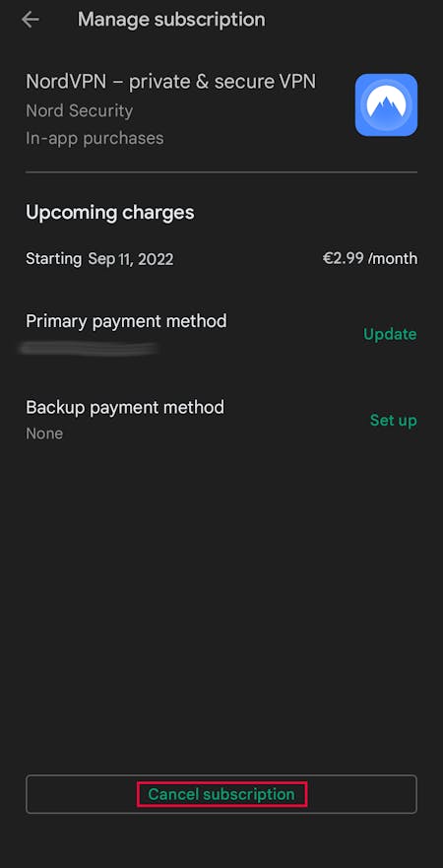This screenshot has width=443, height=868.
Task: Open the Nord Security developer name
Action: pos(80,110)
